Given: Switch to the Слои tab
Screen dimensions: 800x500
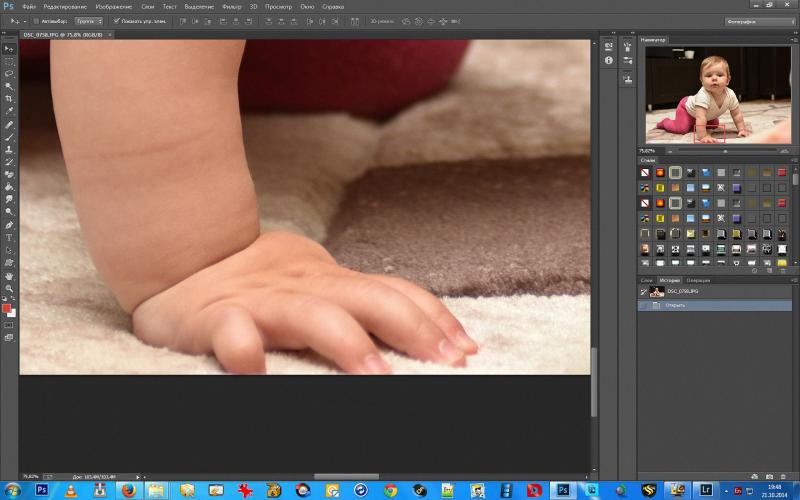Looking at the screenshot, I should tap(647, 280).
